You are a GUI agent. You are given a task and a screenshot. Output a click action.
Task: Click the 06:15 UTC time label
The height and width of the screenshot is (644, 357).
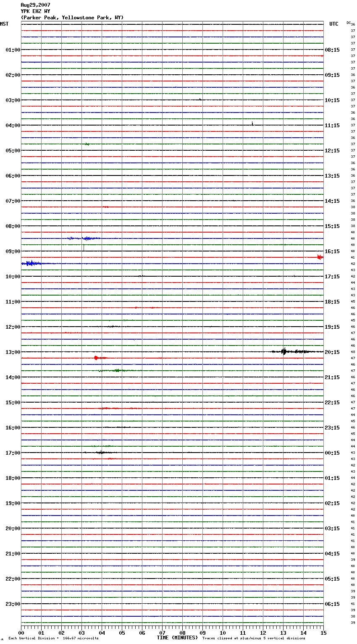point(332,604)
